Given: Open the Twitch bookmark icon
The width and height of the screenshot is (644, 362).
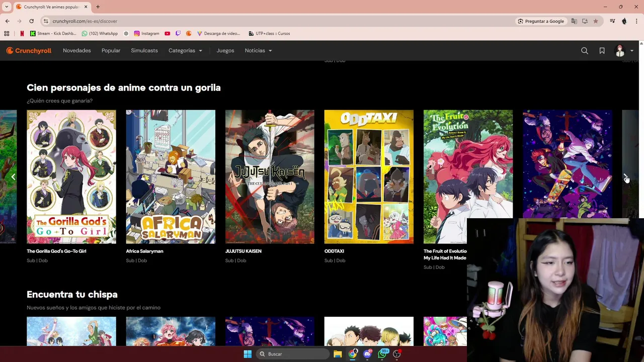Looking at the screenshot, I should click(x=178, y=33).
